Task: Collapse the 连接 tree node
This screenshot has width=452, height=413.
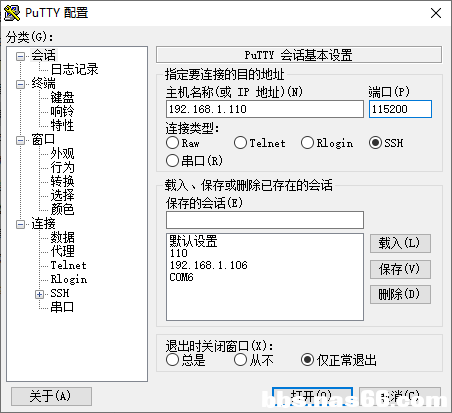Action: click(20, 224)
